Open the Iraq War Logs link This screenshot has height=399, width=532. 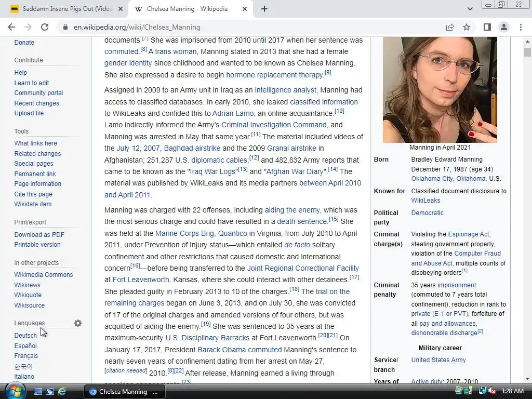[x=212, y=171]
